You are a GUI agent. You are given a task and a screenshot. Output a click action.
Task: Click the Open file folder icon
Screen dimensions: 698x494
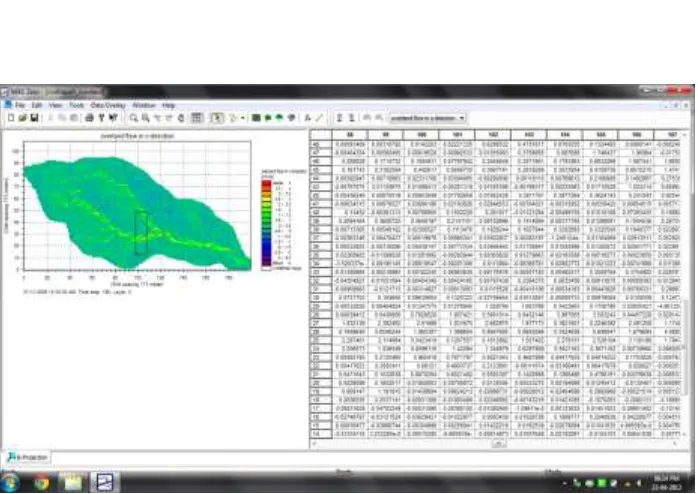click(23, 118)
